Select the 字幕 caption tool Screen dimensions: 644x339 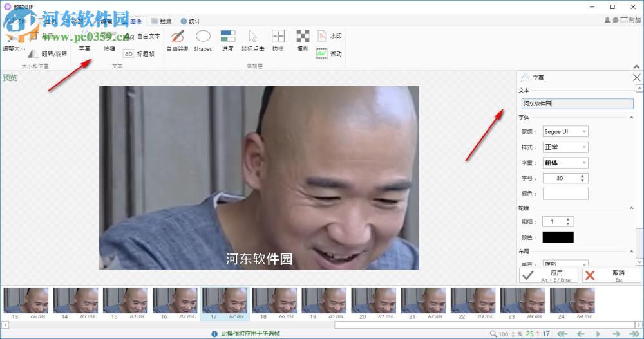pos(84,41)
